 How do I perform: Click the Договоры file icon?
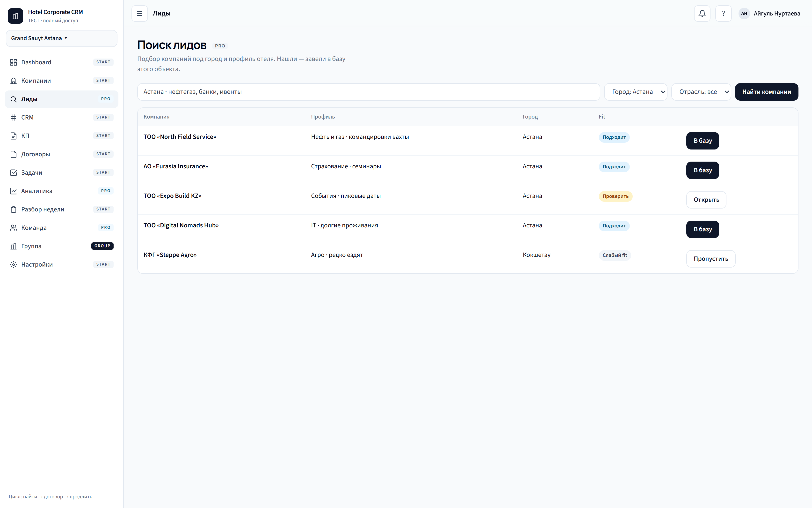point(14,154)
